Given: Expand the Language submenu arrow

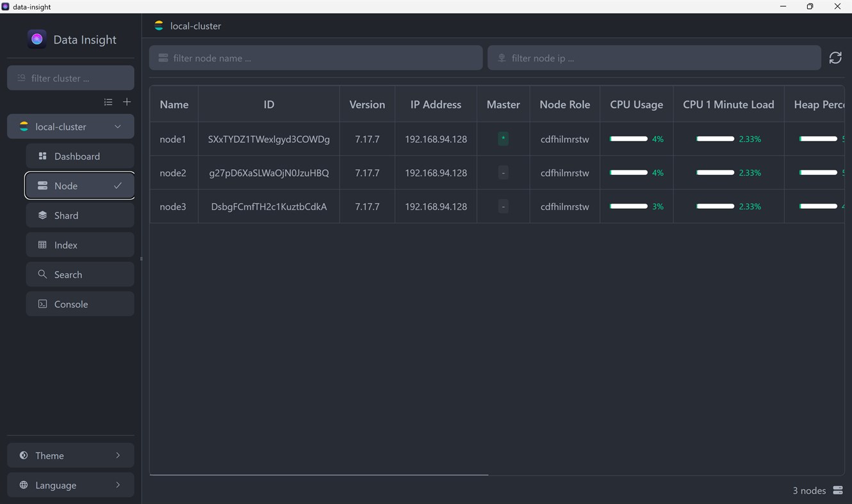Looking at the screenshot, I should click(x=118, y=485).
